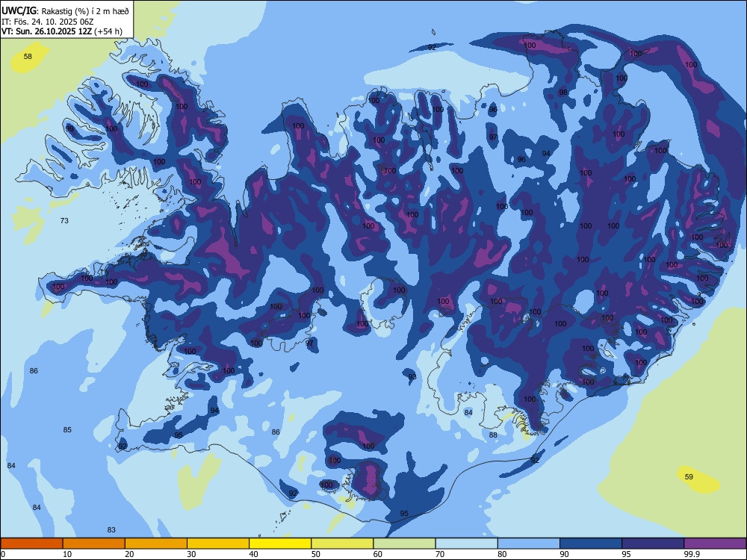Click the legend tick label '60'
The width and height of the screenshot is (747, 560).
[378, 554]
